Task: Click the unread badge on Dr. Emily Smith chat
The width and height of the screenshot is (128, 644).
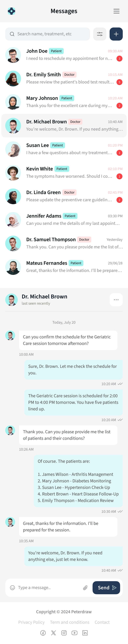Action: (x=119, y=82)
